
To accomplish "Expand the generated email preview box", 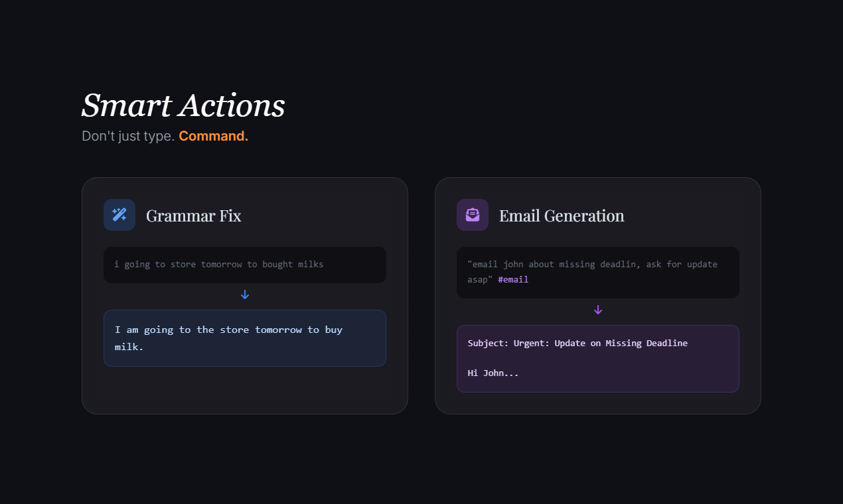I will (x=598, y=358).
